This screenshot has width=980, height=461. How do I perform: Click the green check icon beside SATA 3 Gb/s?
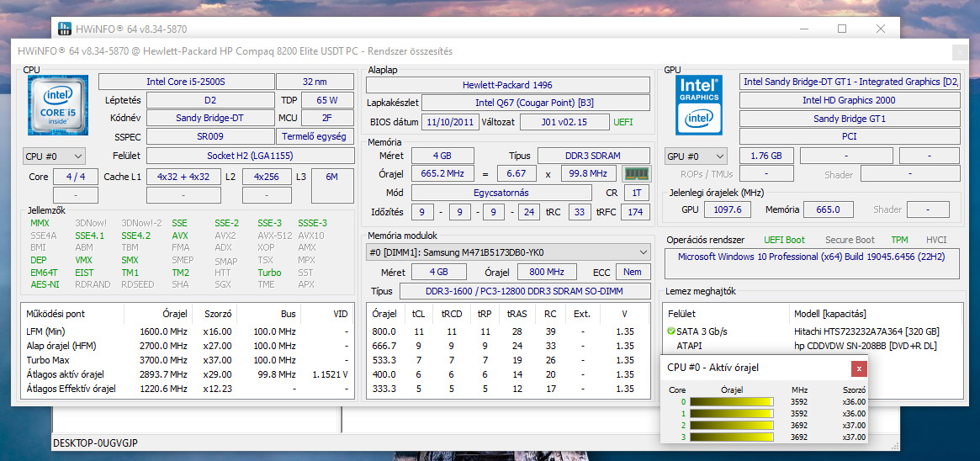(671, 331)
